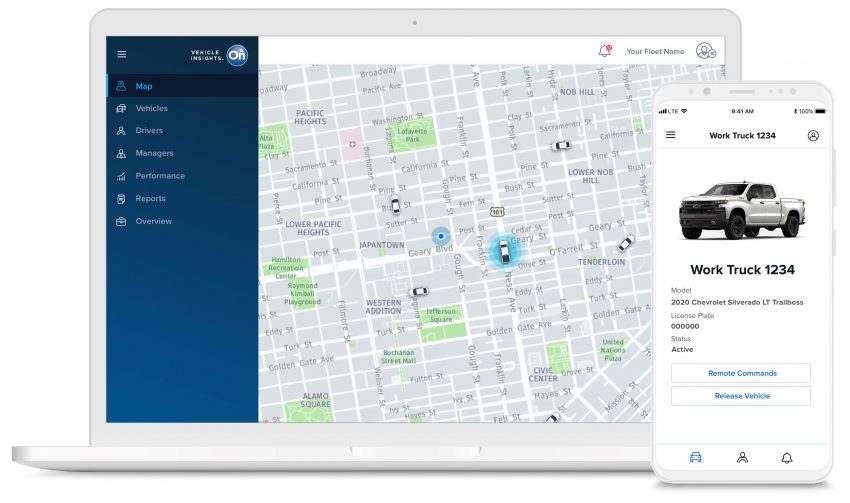Select the vehicle marker near Bush St

pos(396,205)
